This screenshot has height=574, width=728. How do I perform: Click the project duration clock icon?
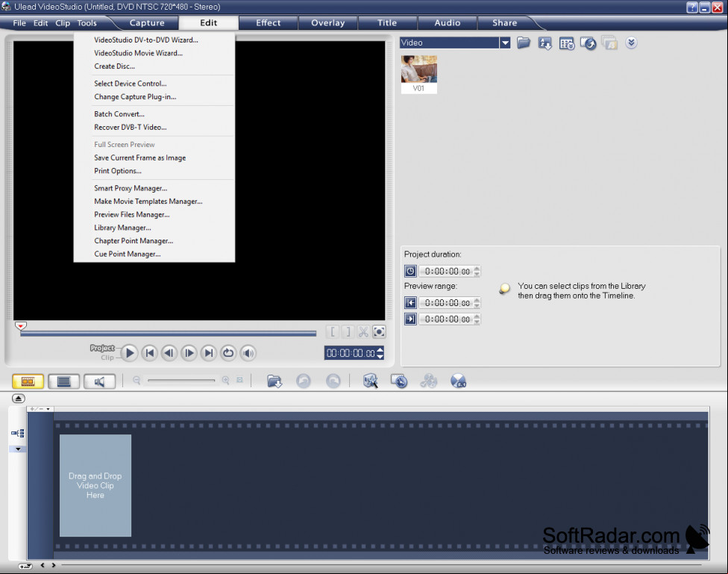pyautogui.click(x=410, y=271)
